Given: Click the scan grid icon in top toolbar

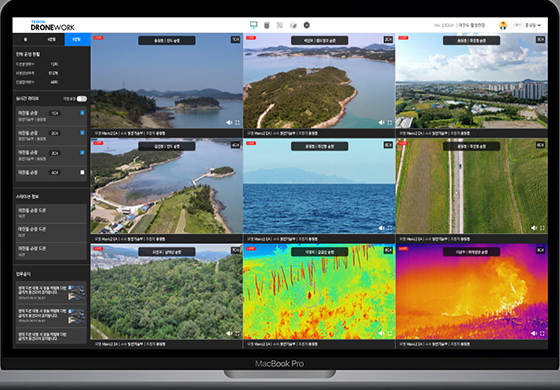Looking at the screenshot, I should (280, 25).
